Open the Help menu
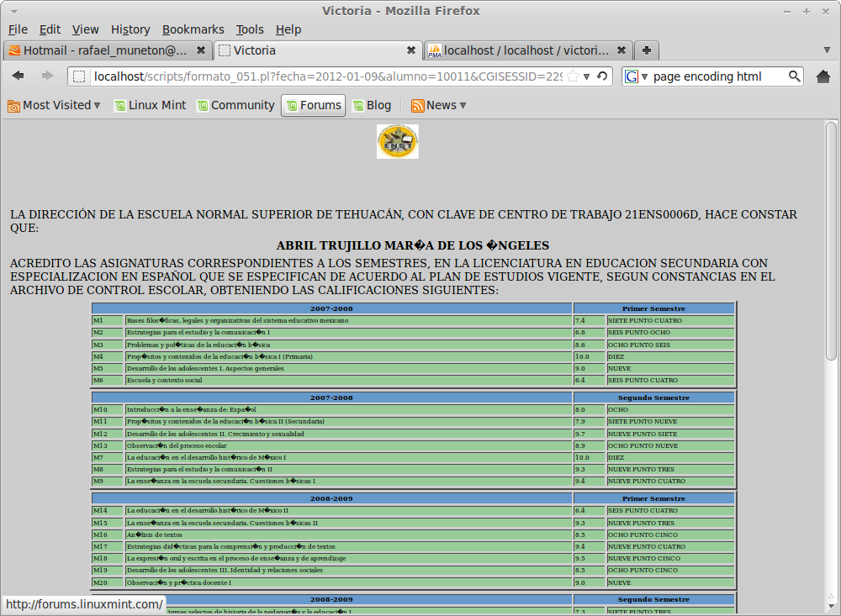 point(288,29)
